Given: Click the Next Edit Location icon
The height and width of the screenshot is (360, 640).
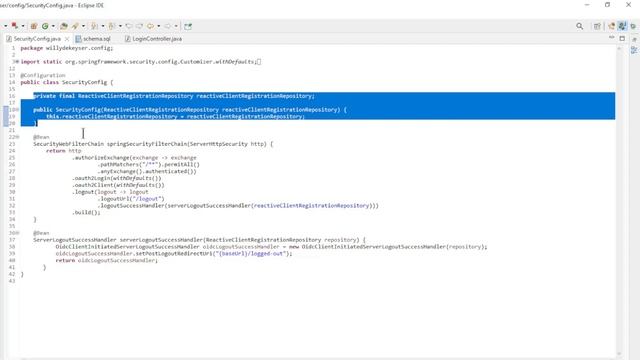Looking at the screenshot, I should [140, 26].
